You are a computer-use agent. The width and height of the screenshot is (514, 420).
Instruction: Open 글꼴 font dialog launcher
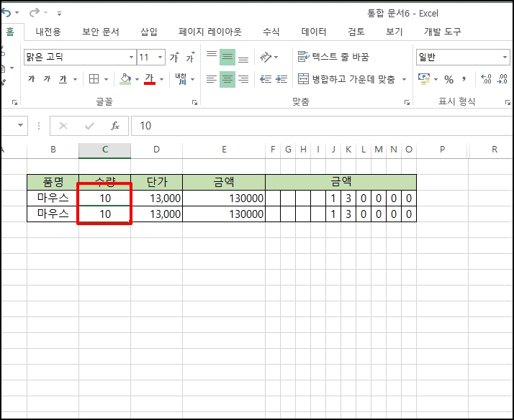(x=194, y=103)
